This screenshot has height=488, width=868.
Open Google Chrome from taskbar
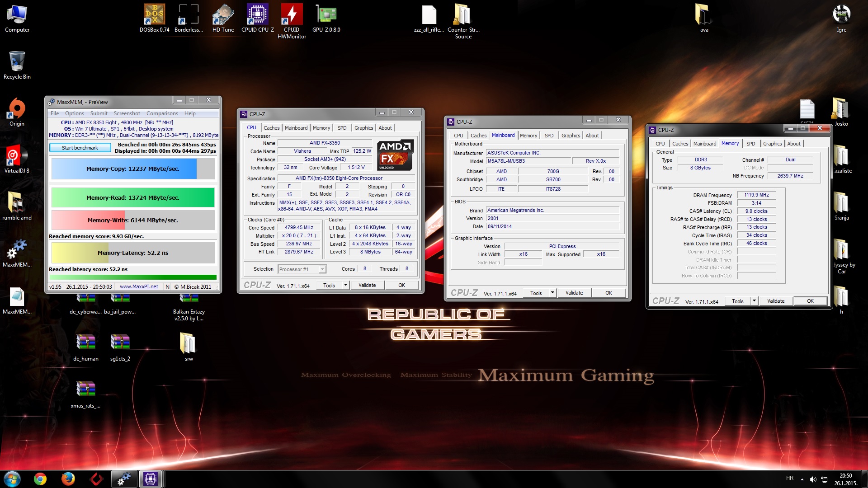[x=40, y=479]
